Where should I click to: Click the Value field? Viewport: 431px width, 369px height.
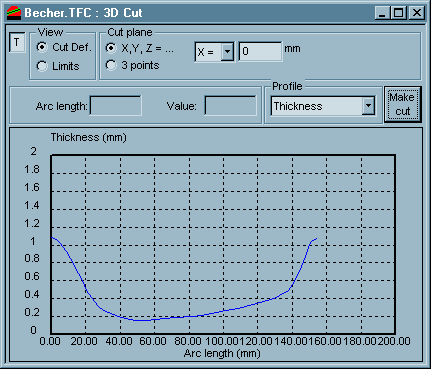coord(230,106)
